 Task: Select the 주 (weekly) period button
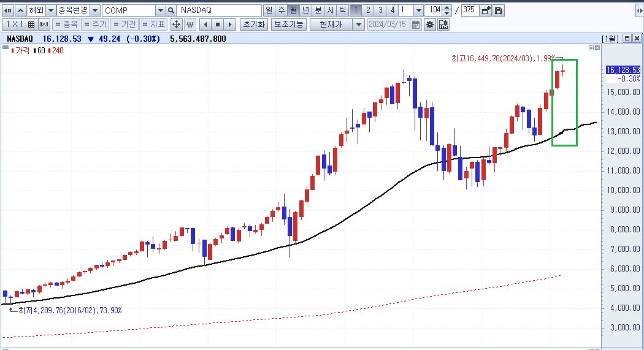[x=282, y=10]
